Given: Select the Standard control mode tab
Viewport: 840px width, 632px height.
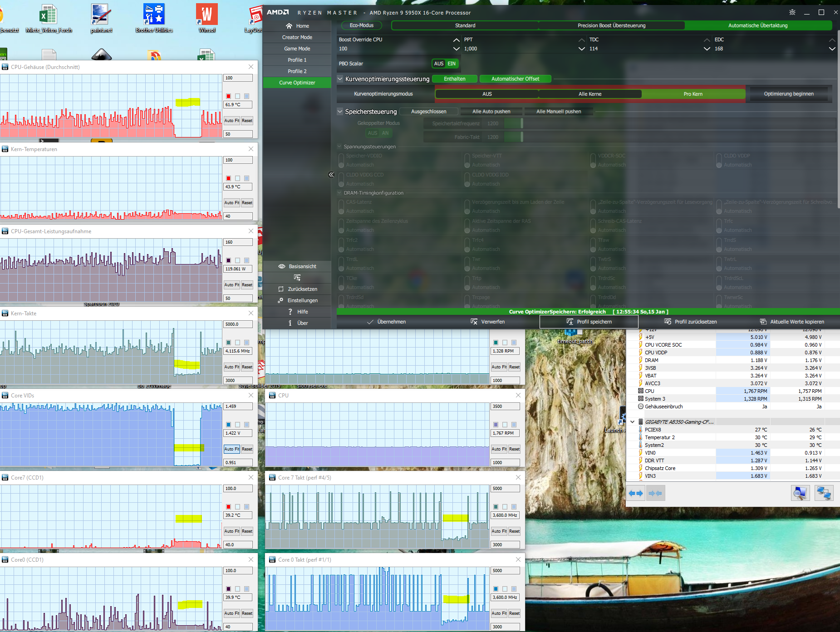Looking at the screenshot, I should [x=465, y=25].
